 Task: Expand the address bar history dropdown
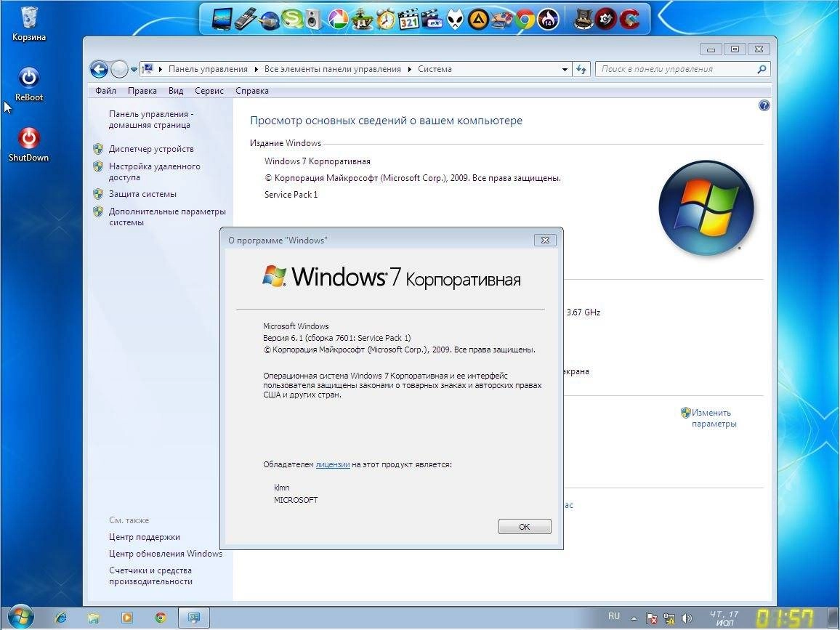coord(565,69)
